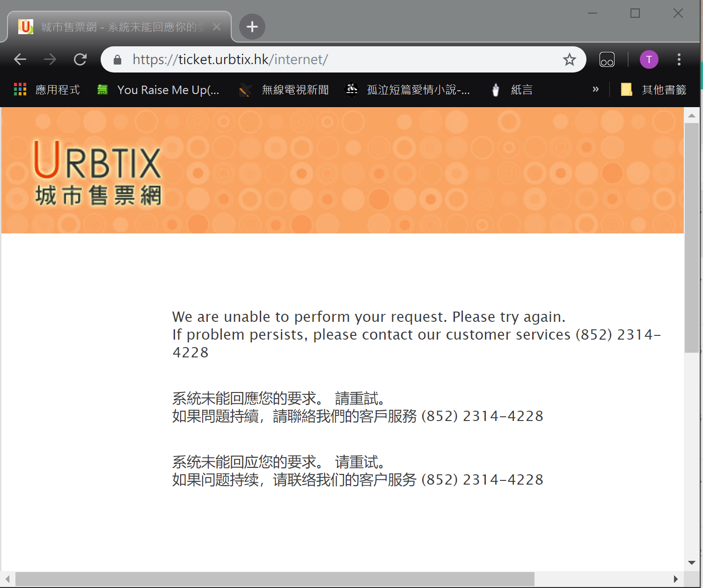The width and height of the screenshot is (703, 588).
Task: Open 孤泣短篇愛情小說 bookmark
Action: 407,89
